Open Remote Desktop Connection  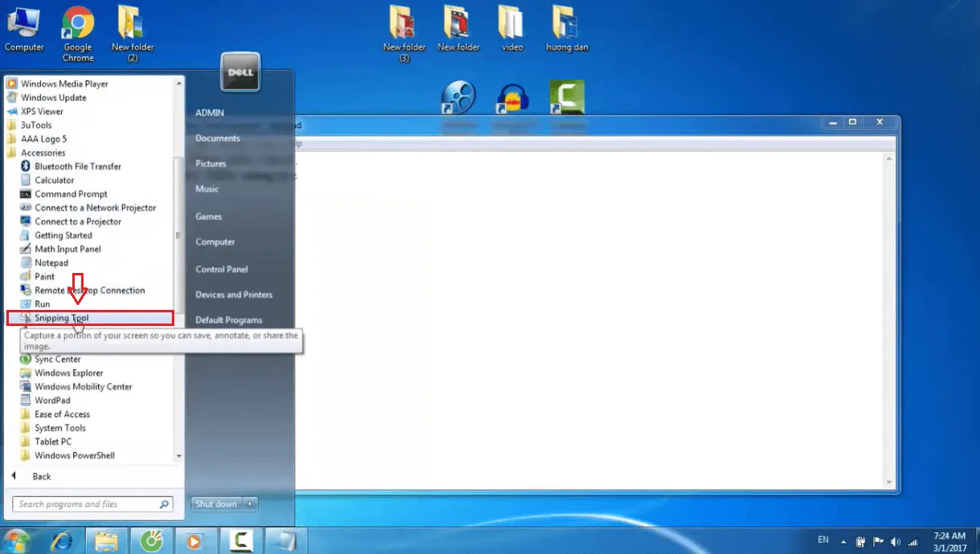90,290
